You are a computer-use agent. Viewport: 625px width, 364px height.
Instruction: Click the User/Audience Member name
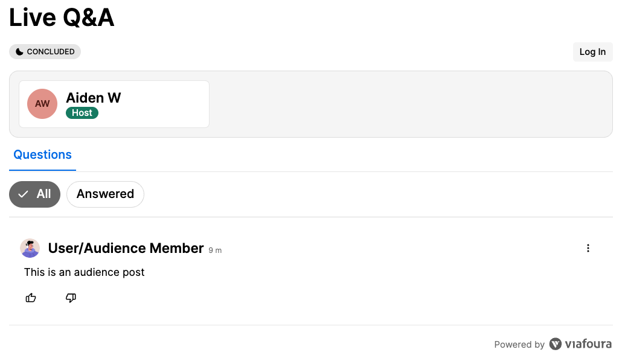[x=126, y=248]
